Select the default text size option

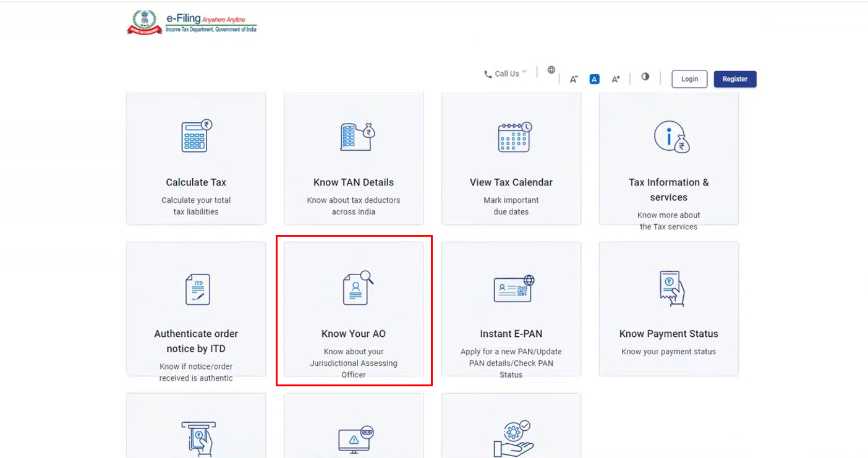tap(594, 78)
